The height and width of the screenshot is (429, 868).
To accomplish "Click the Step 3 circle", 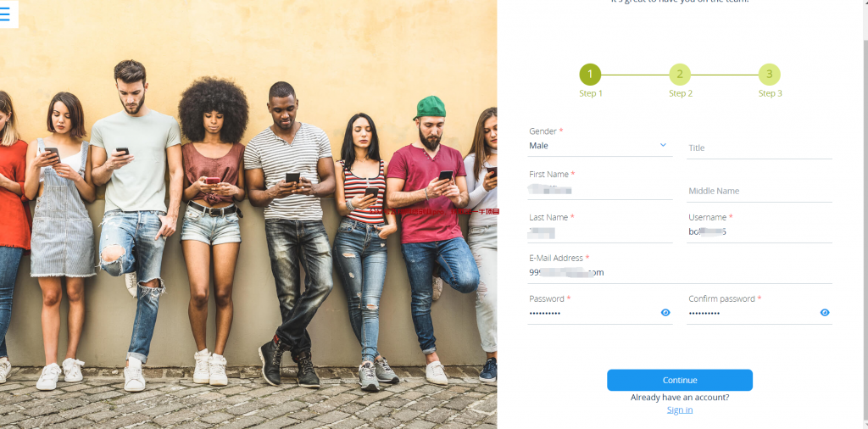I will (x=770, y=74).
